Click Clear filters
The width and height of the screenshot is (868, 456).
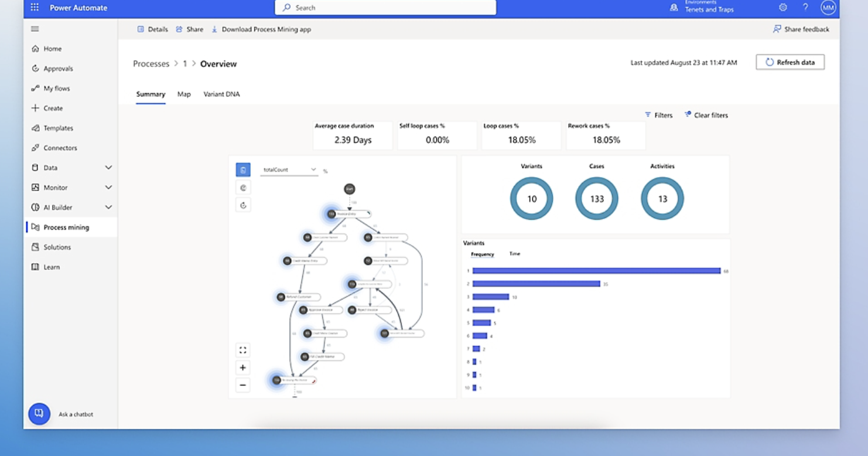706,115
